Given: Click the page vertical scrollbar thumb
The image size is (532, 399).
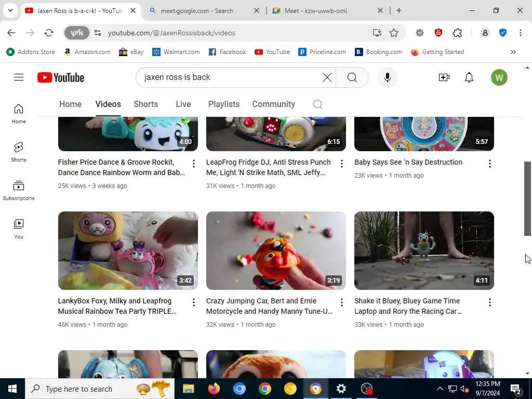Looking at the screenshot, I should point(527,198).
